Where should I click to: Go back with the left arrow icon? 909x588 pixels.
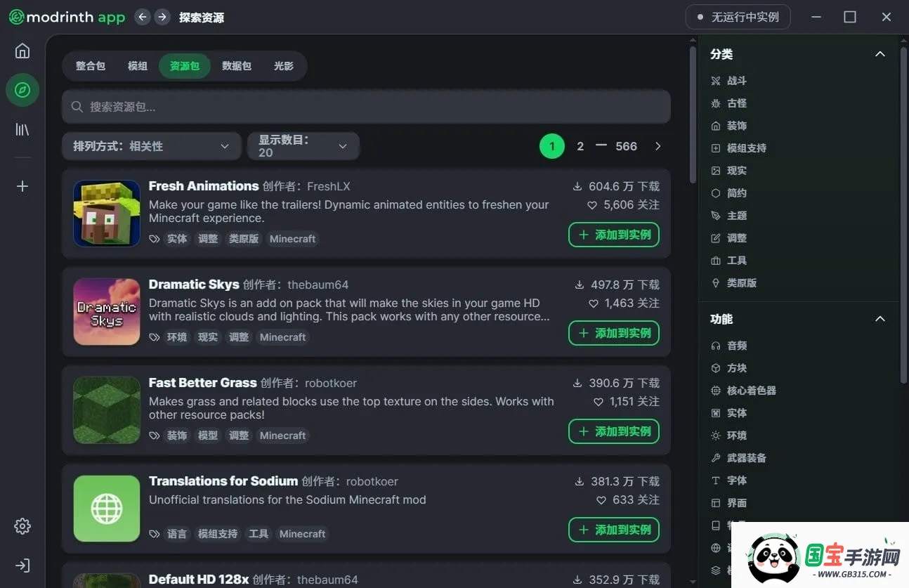(143, 17)
